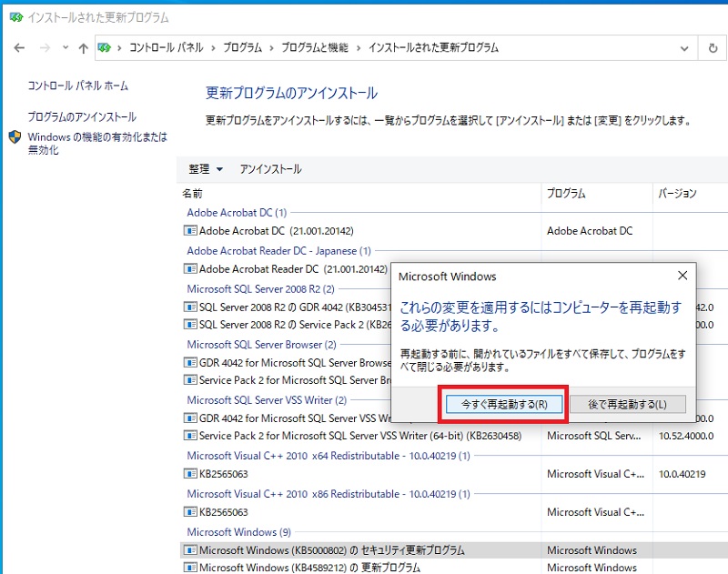The width and height of the screenshot is (728, 574).
Task: Select KB2565063 icon under x86 Redistributable
Action: coord(190,512)
